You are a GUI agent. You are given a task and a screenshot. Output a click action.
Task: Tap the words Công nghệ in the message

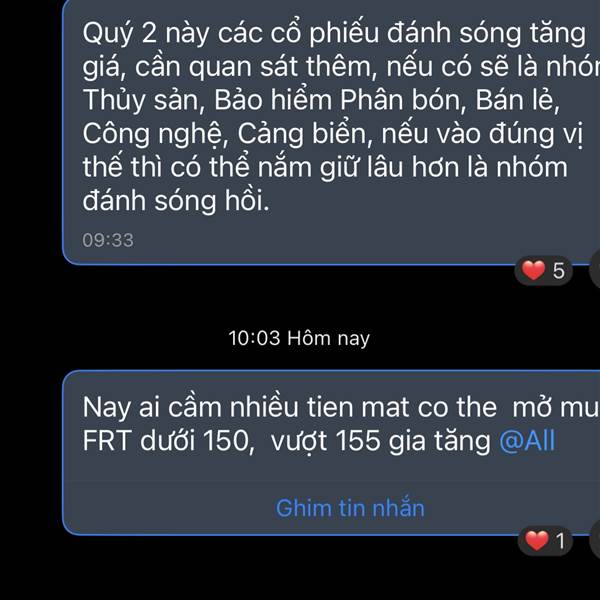point(155,134)
